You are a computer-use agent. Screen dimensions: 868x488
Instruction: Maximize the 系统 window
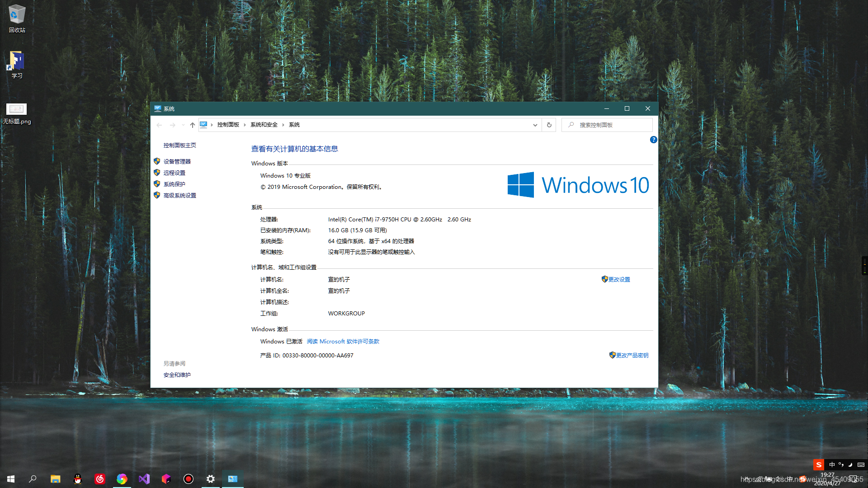click(627, 108)
